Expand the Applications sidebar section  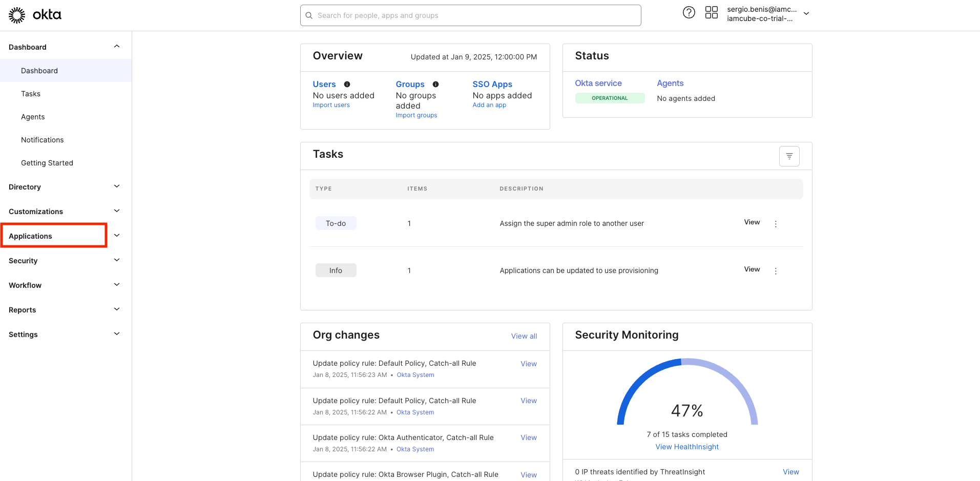(x=117, y=236)
